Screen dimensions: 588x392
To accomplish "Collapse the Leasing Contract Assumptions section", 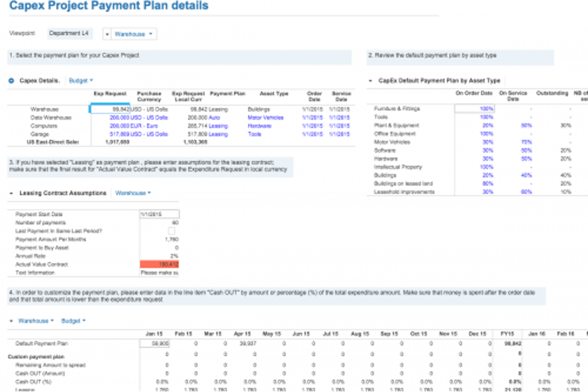I will pyautogui.click(x=12, y=193).
